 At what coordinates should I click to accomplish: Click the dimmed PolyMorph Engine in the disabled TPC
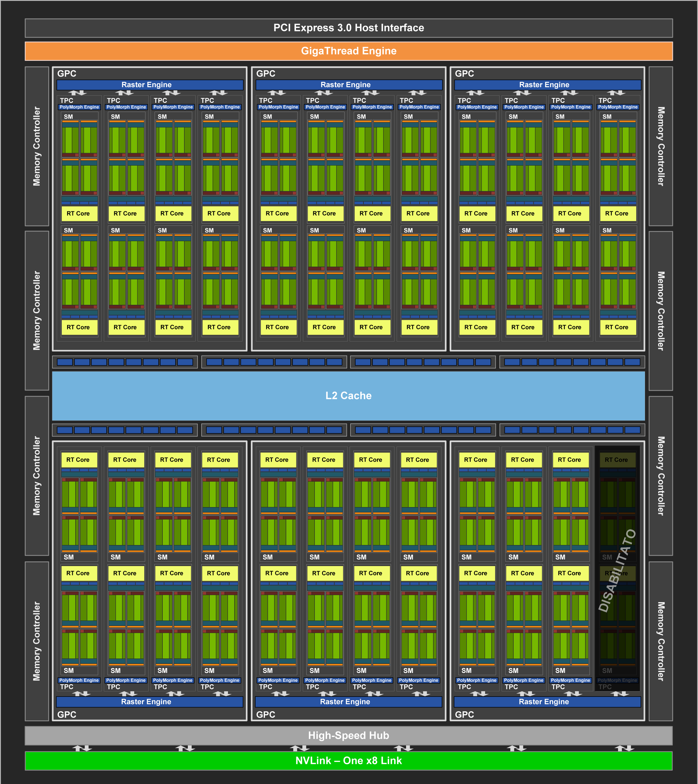[x=617, y=681]
